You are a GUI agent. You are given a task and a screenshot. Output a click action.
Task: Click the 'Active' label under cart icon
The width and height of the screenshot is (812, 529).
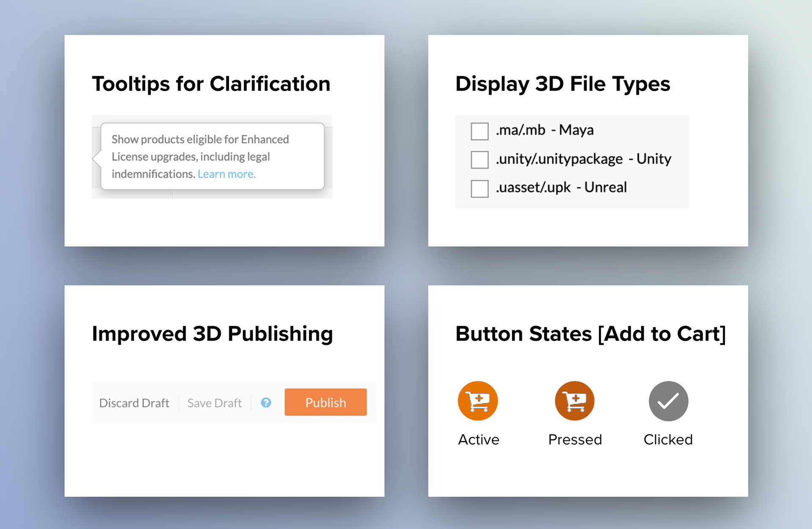(478, 439)
